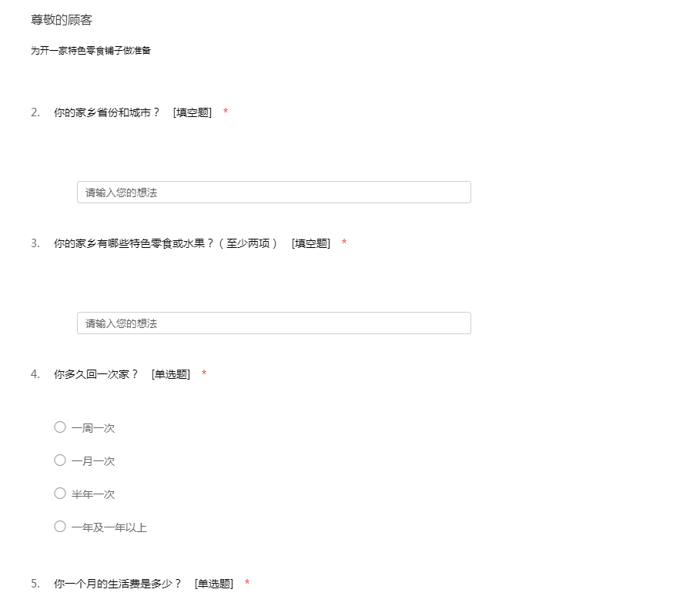Screen dimensions: 693x616
Task: Click the input field for hometown province question
Action: pyautogui.click(x=273, y=192)
